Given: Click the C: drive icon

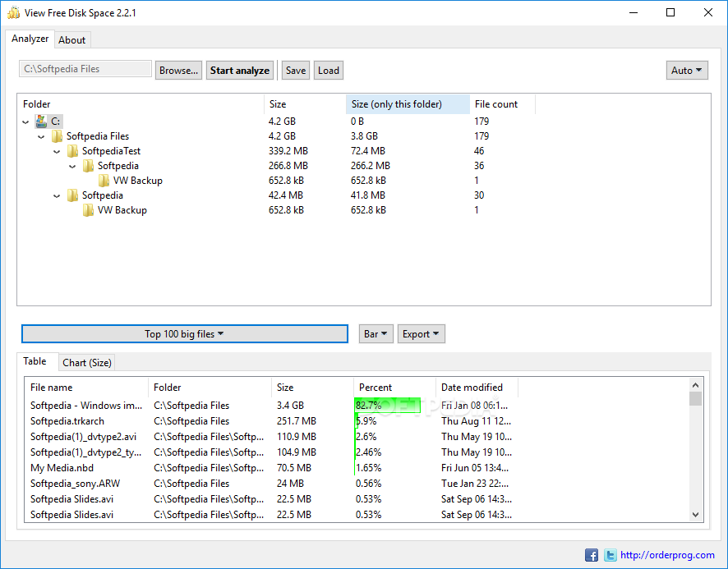Looking at the screenshot, I should (x=42, y=122).
